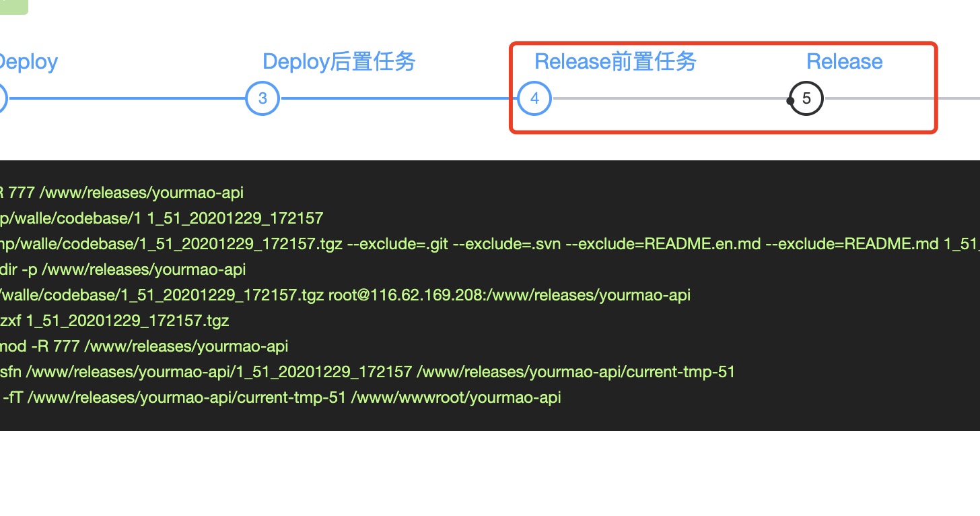The image size is (980, 516).
Task: Click the Deploy step label
Action: tap(28, 61)
